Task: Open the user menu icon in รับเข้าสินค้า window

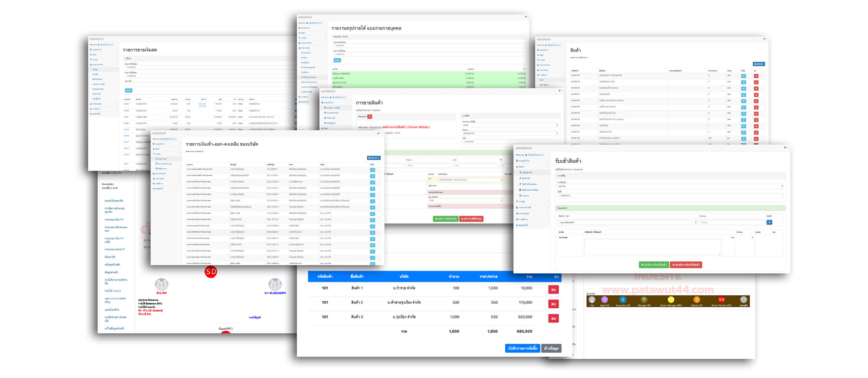Action: pos(786,147)
